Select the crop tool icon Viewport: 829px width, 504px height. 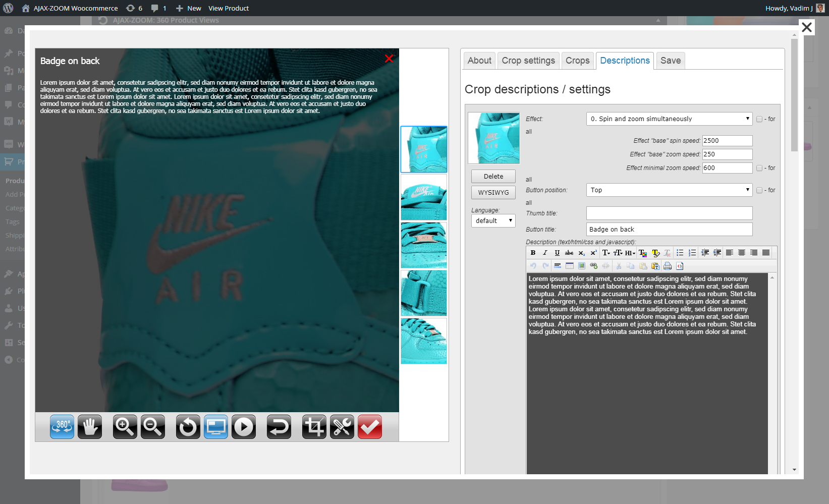click(314, 427)
